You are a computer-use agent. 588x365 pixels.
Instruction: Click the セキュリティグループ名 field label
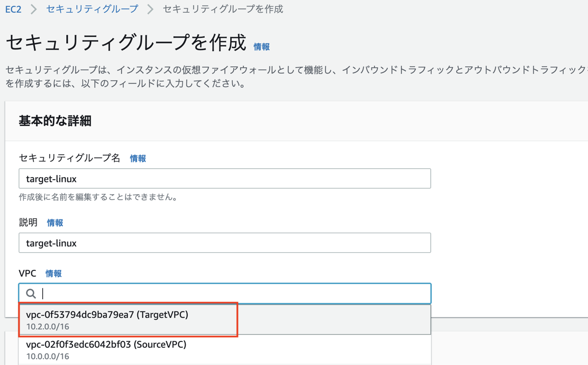(x=69, y=158)
